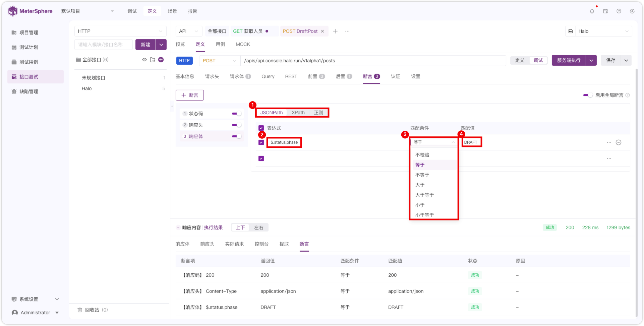This screenshot has height=326, width=644.
Task: Click the MeterSphere logo icon
Action: 12,11
